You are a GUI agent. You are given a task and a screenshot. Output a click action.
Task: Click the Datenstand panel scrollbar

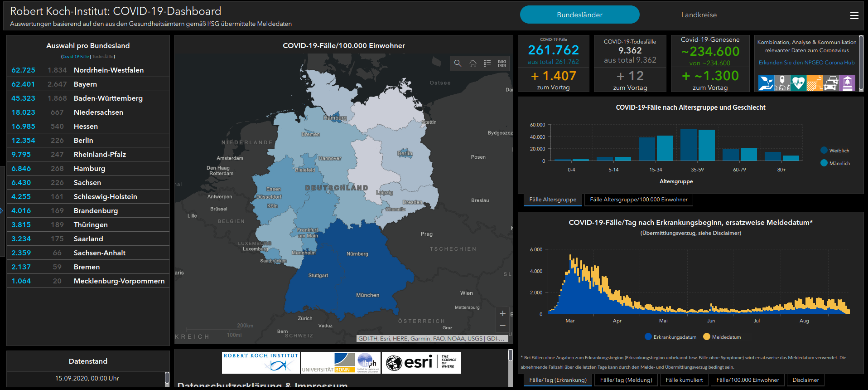(x=167, y=378)
